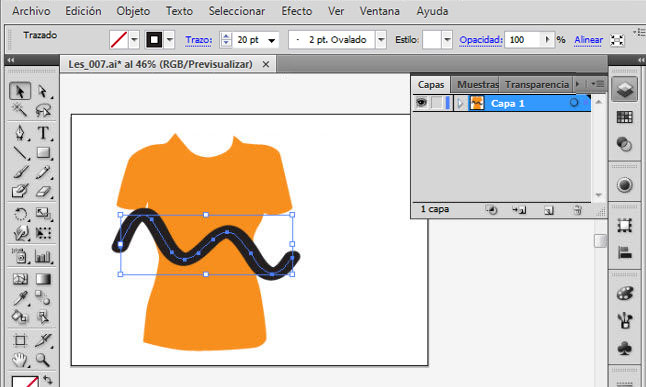Select the Hand tool

click(x=20, y=360)
